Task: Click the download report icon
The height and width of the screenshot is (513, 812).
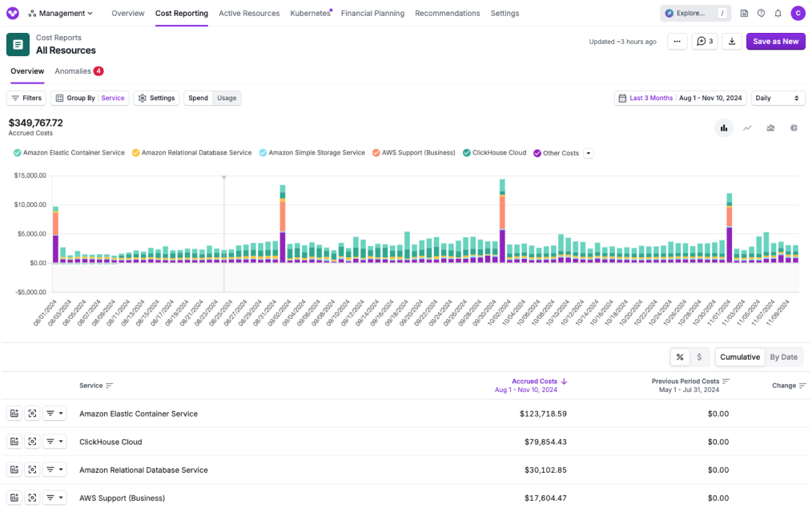Action: click(x=732, y=42)
